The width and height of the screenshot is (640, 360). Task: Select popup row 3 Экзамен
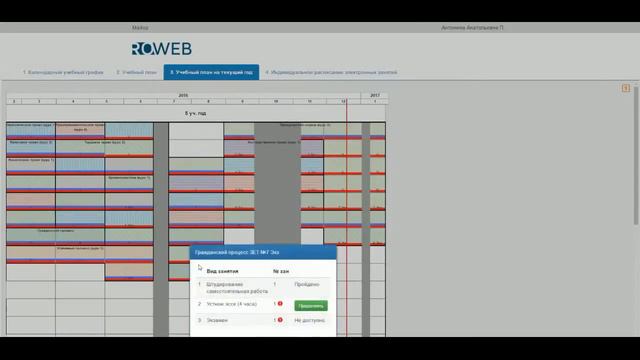tap(263, 320)
